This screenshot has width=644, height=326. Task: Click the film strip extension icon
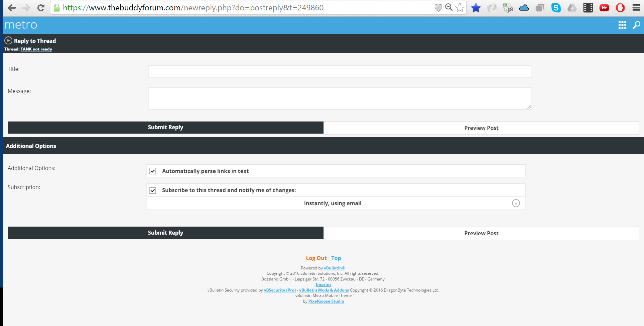[x=588, y=8]
